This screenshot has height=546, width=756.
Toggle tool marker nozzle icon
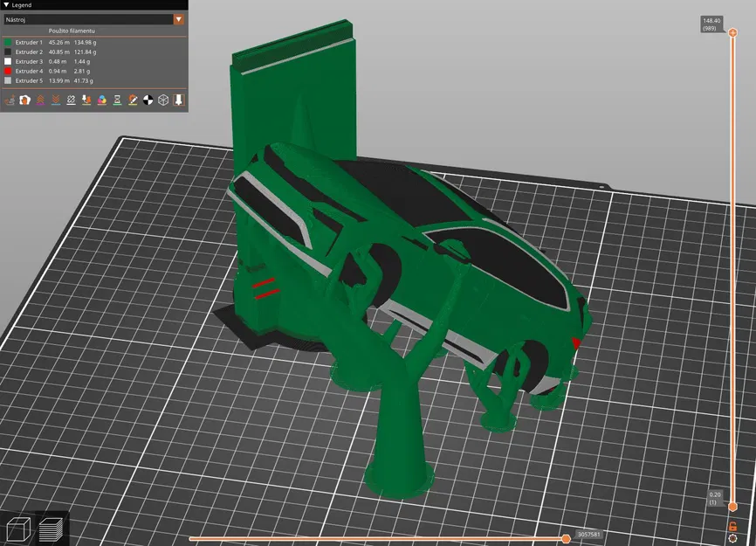[179, 100]
